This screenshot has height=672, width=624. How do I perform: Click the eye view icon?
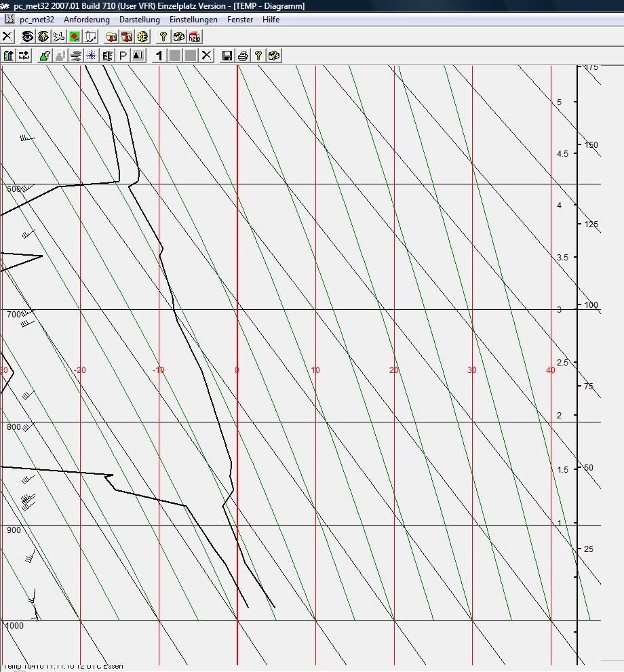(x=27, y=37)
